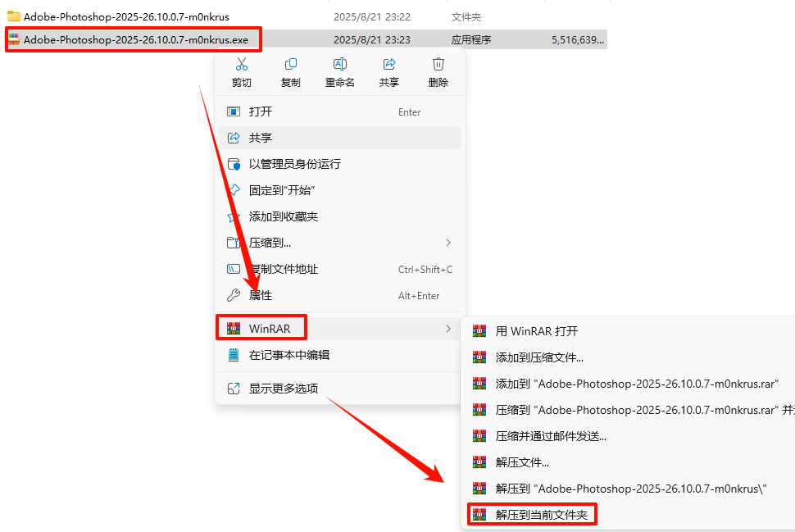Click the wrench icon next to 属性

click(234, 295)
